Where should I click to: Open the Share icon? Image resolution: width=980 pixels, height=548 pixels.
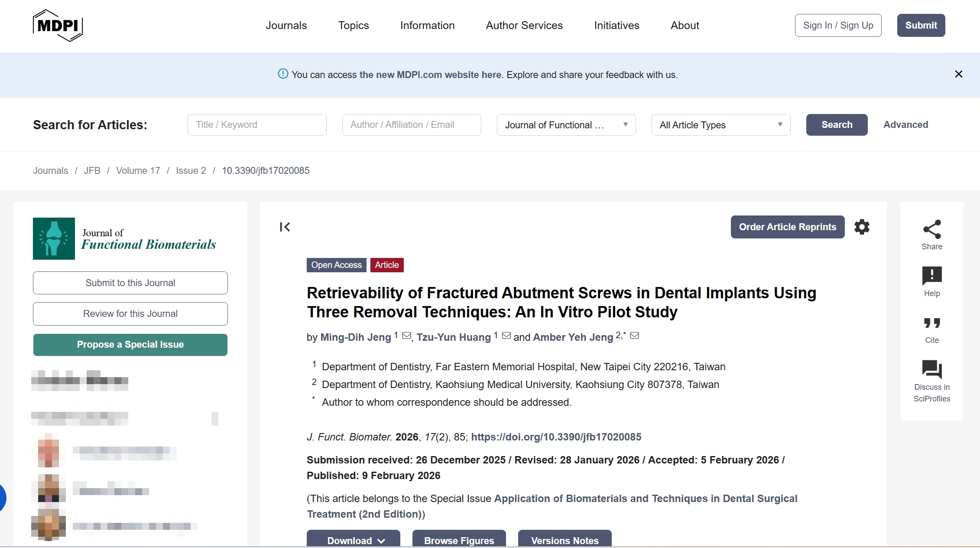(931, 230)
